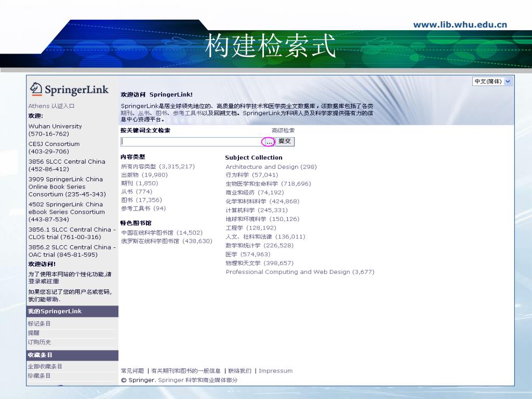Browse 丛书 (774) content type
Viewport: 532px width, 399px height.
coord(137,191)
